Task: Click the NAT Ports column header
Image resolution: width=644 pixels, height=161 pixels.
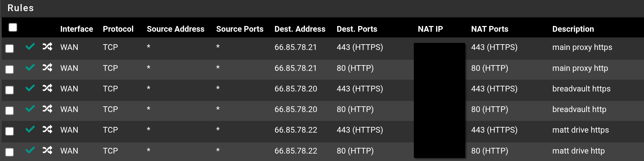Action: point(489,29)
